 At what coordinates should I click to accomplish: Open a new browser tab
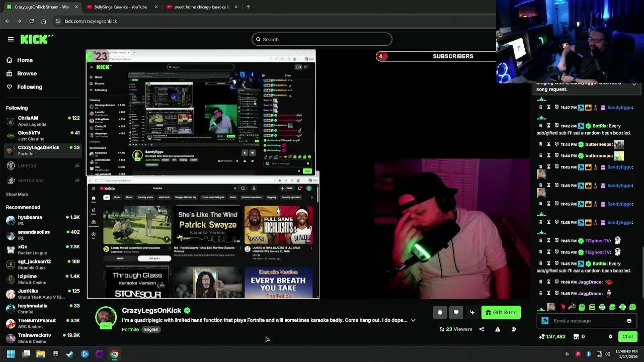click(x=248, y=7)
